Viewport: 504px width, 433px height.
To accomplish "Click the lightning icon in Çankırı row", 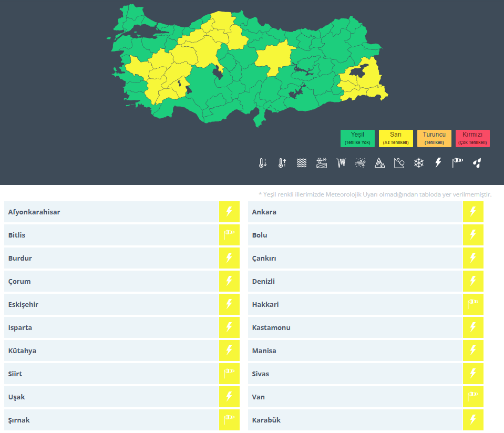I will [473, 258].
